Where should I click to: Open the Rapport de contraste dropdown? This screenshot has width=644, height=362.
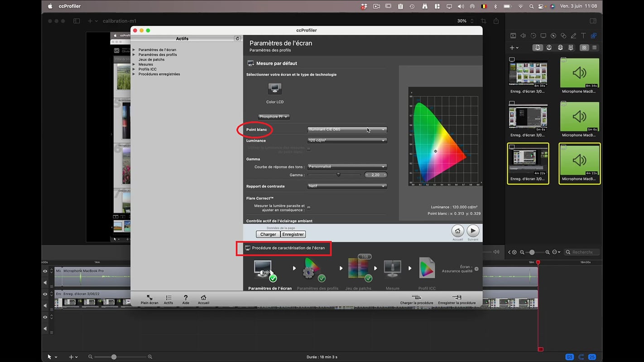(x=347, y=186)
